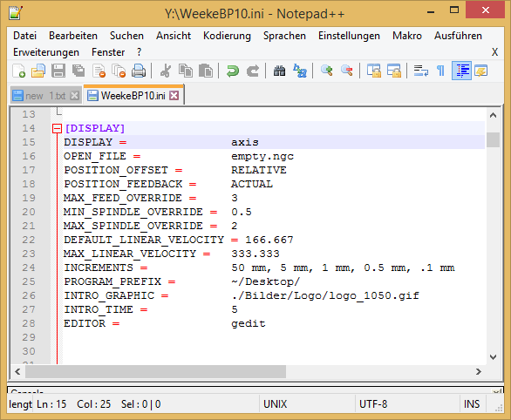Undo the last action with the green arrow
This screenshot has width=511, height=420.
pyautogui.click(x=233, y=71)
